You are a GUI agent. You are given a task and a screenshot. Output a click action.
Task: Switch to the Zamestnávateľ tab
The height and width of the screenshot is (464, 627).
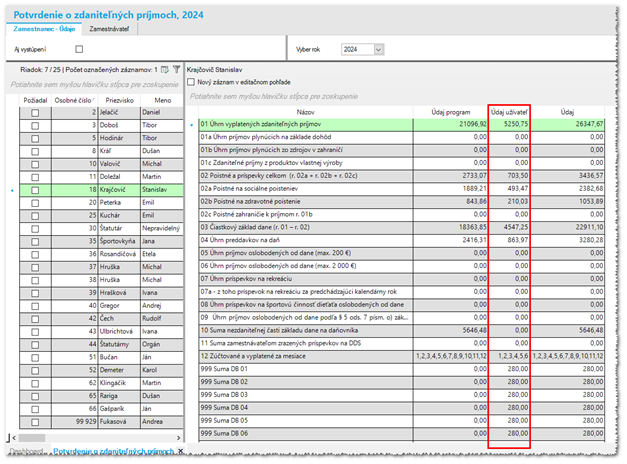coord(109,29)
